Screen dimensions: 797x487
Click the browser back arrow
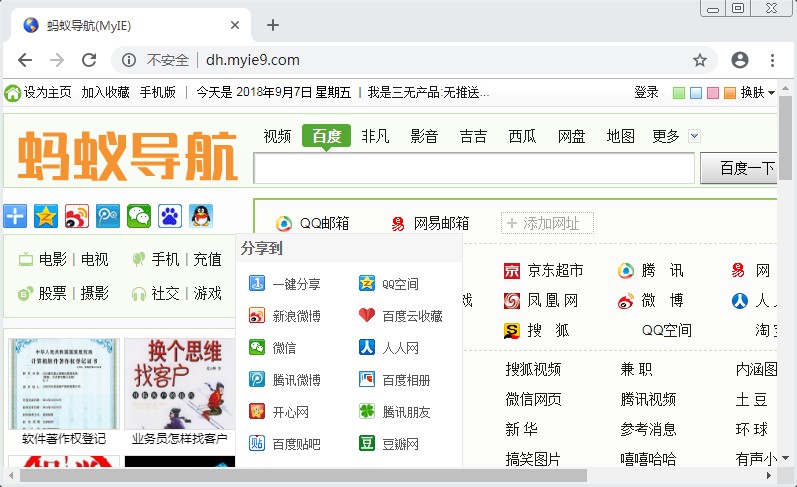pyautogui.click(x=25, y=60)
